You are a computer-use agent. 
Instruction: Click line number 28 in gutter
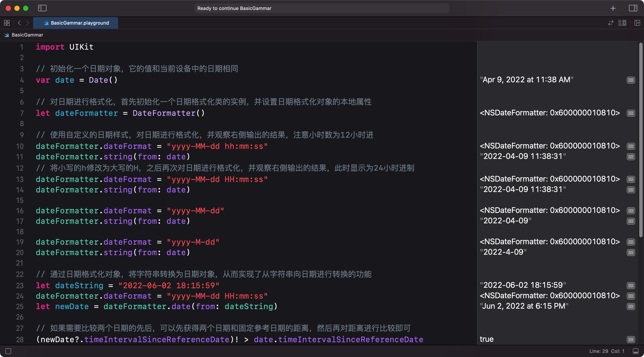coord(20,340)
